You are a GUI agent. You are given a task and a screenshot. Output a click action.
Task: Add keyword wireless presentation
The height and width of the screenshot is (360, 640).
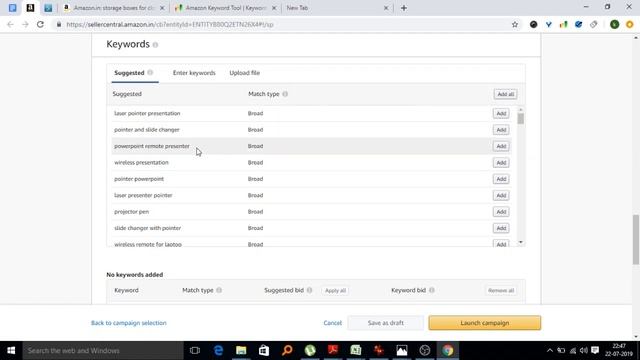[501, 162]
